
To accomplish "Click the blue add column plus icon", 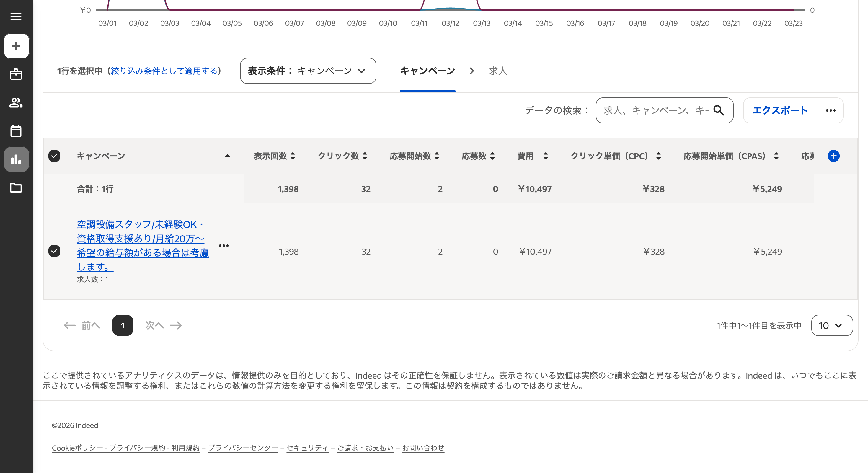I will (x=833, y=156).
